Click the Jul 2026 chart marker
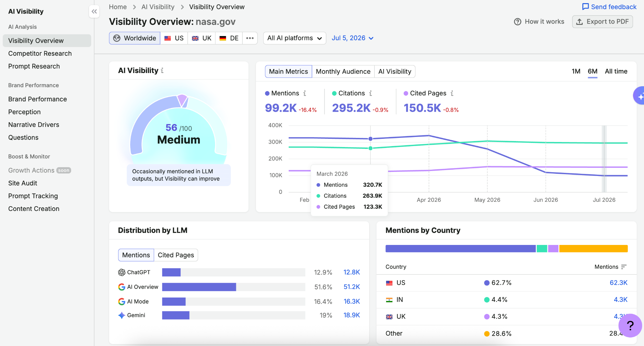This screenshot has height=346, width=644. pos(604,159)
